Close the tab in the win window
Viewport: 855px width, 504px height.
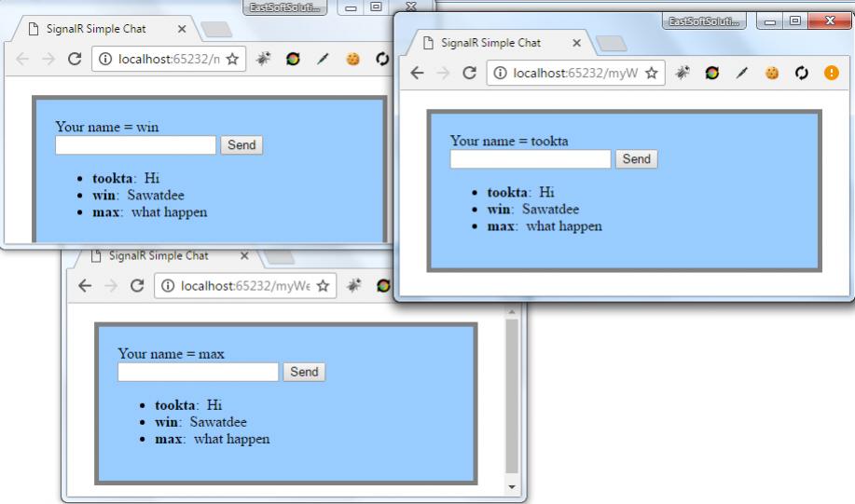pos(182,29)
